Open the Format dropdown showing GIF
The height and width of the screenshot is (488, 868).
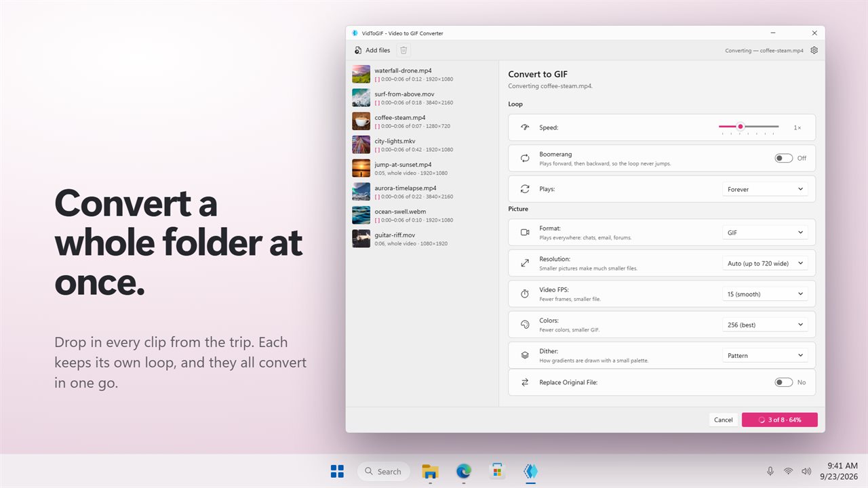click(x=765, y=232)
